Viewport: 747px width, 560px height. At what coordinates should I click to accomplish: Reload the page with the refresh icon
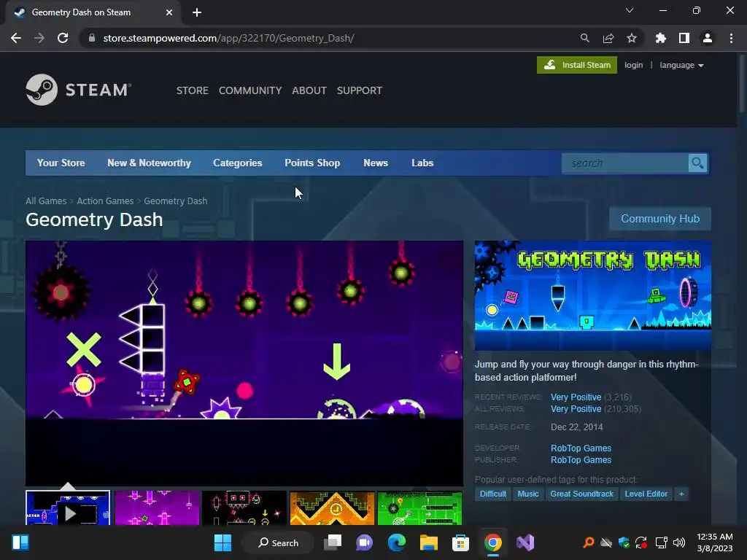(63, 38)
